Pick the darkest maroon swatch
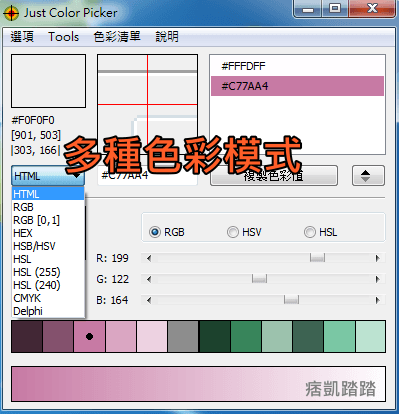 point(27,336)
